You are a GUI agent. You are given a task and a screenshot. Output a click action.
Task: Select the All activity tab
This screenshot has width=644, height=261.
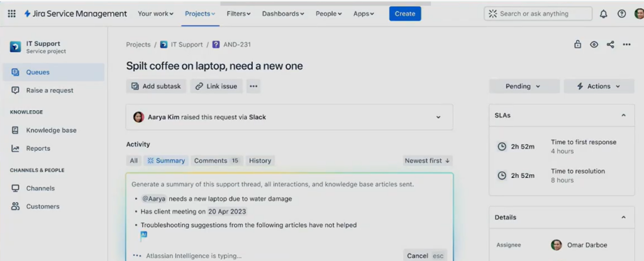coord(134,161)
